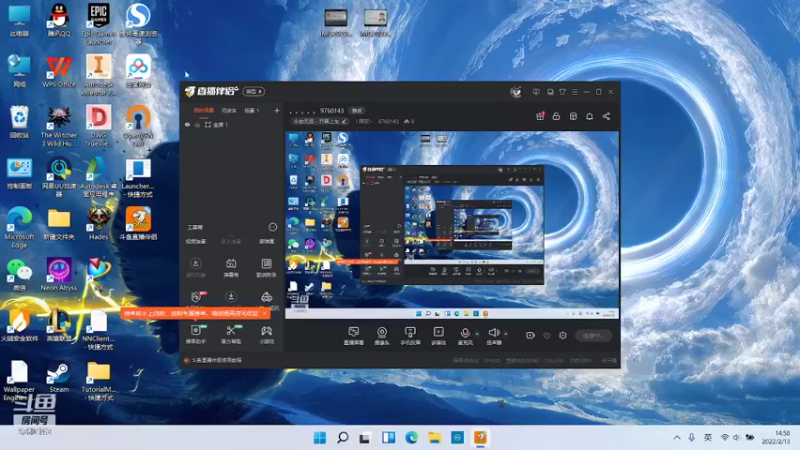Select the 全屏1 source row
Image resolution: width=800 pixels, height=450 pixels.
click(x=232, y=125)
